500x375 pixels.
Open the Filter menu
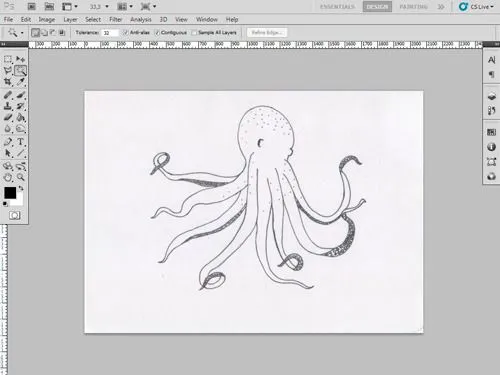click(116, 19)
